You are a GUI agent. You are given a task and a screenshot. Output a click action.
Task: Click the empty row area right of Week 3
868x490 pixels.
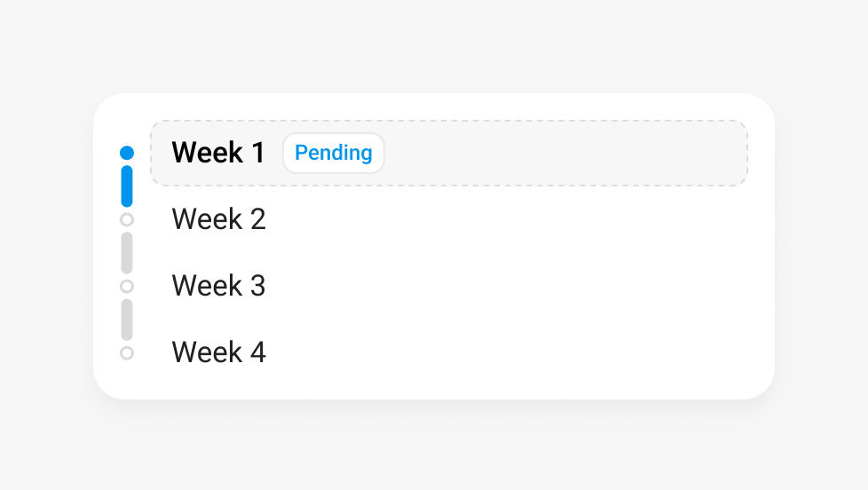[x=506, y=286]
